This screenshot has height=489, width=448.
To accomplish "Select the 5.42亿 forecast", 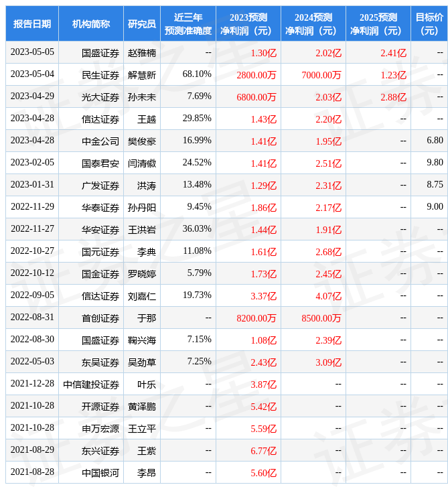I will point(264,407).
